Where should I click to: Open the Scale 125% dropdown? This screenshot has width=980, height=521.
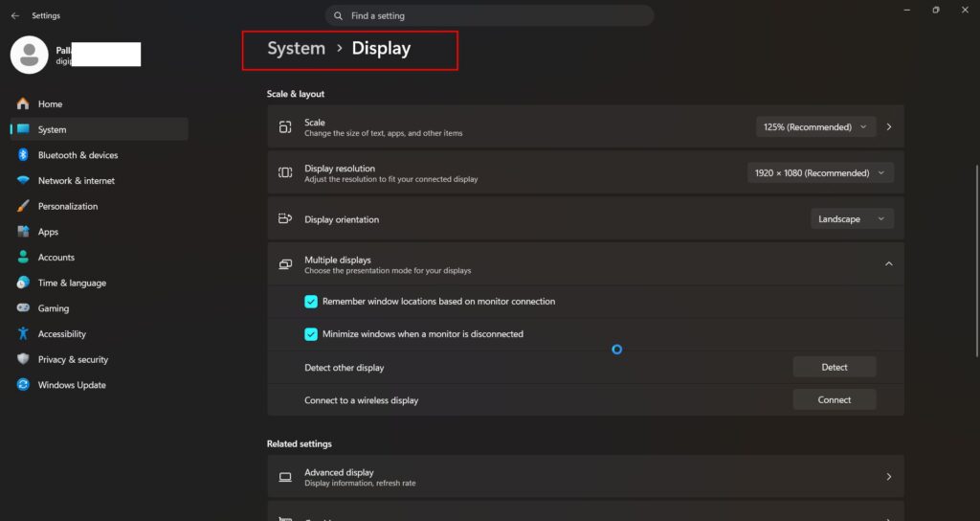click(x=816, y=127)
